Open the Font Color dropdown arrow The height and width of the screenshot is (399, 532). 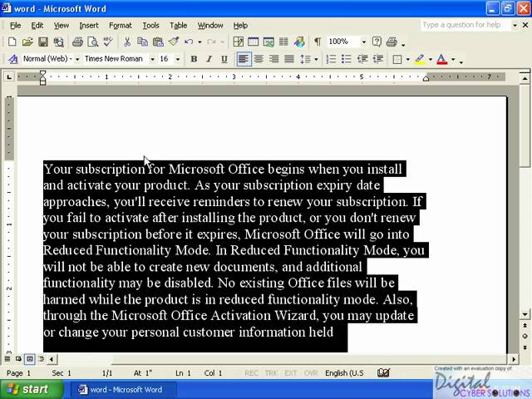(453, 59)
